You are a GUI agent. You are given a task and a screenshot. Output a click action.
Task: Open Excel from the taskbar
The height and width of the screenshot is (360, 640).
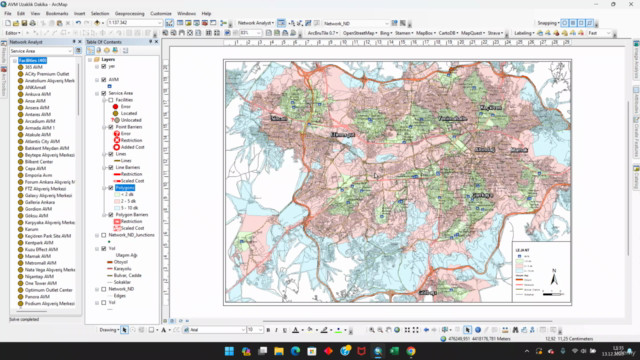coord(394,351)
